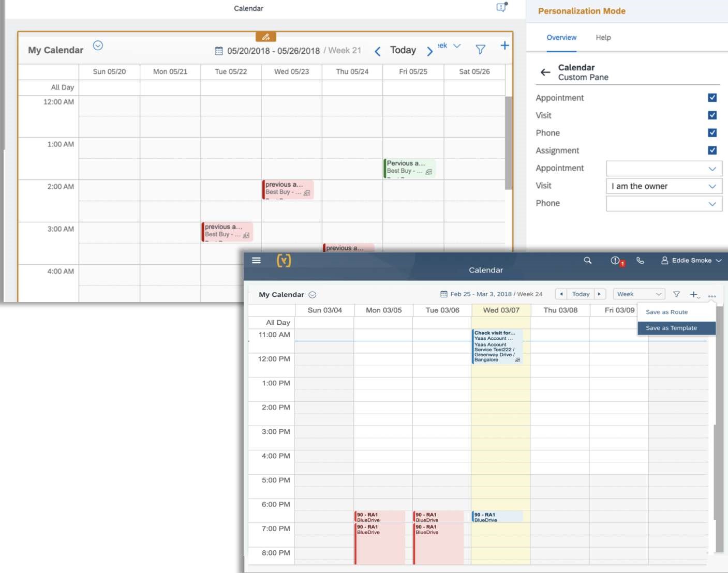Expand the My Calendar chevron dropdown
Screen dimensions: 728x573
(313, 294)
